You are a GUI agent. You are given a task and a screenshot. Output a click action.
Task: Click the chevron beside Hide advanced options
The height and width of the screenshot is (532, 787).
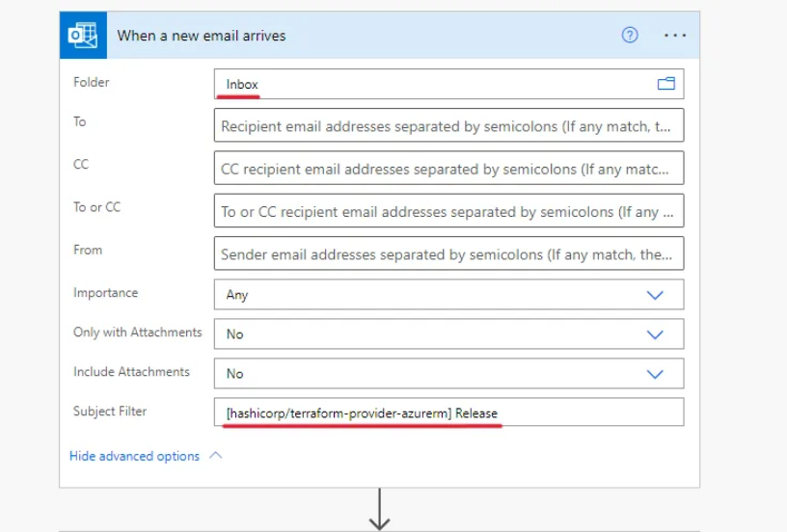pos(215,455)
